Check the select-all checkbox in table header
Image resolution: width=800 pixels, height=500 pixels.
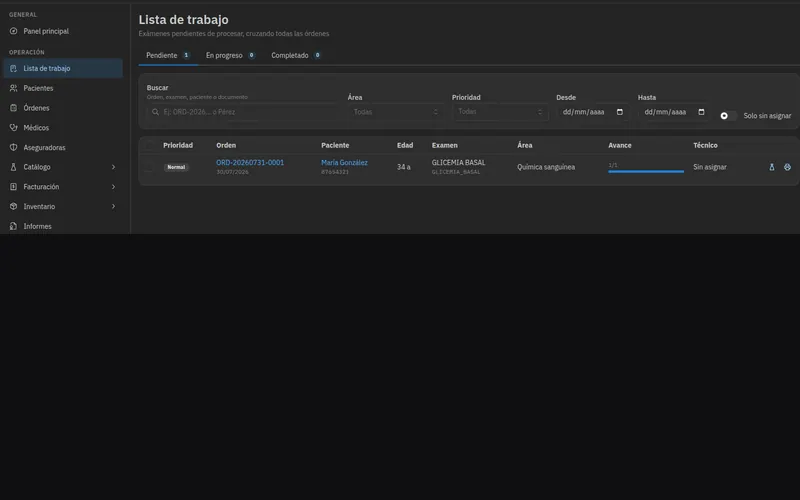click(149, 145)
